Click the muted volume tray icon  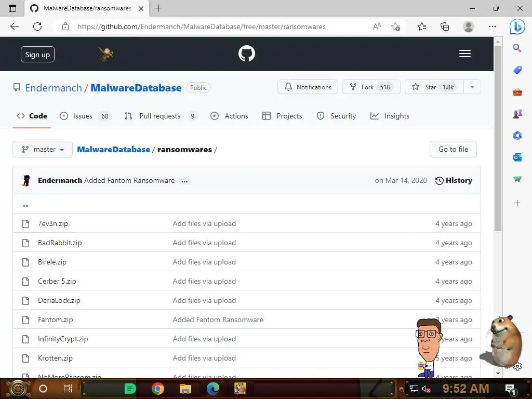pyautogui.click(x=426, y=389)
